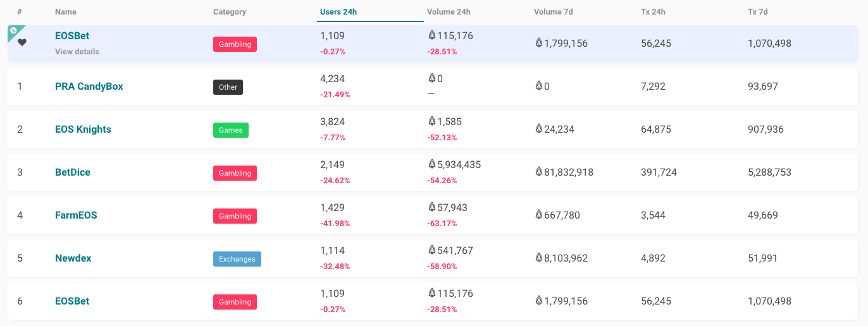Click EOS token icon beside Newdex 8,103,962

pos(539,258)
